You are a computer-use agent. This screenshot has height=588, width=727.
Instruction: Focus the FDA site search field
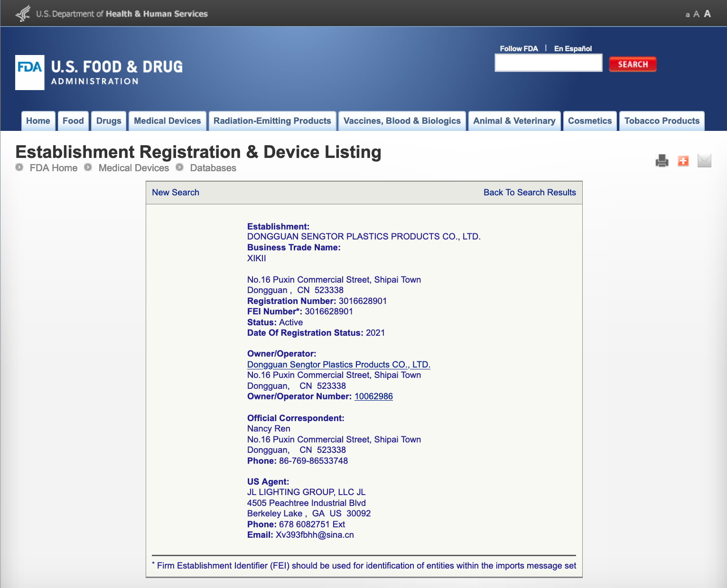tap(549, 63)
